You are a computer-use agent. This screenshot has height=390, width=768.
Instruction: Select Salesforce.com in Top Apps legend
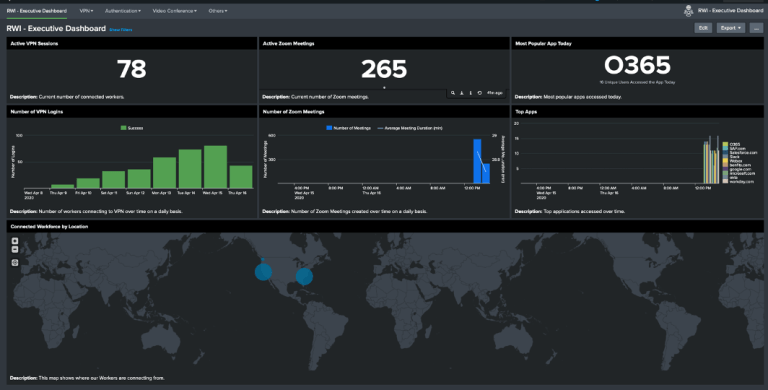pos(744,152)
